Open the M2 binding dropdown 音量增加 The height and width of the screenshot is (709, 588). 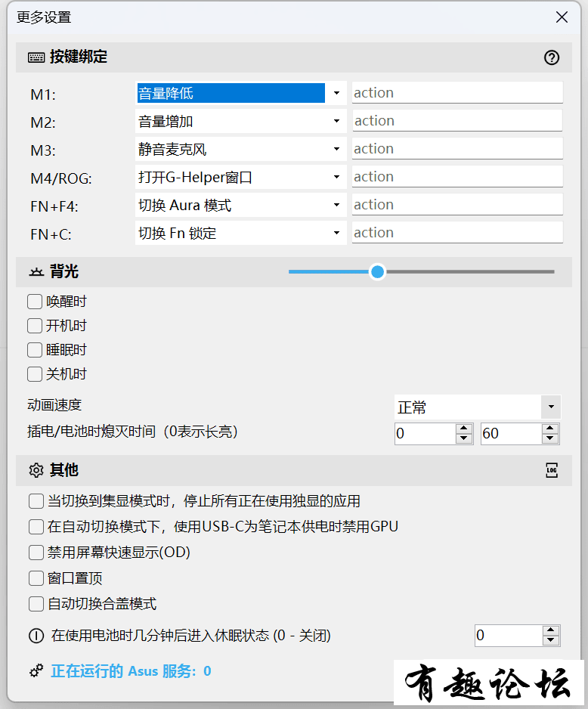(x=240, y=121)
